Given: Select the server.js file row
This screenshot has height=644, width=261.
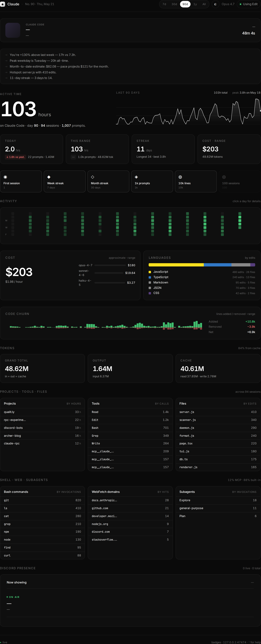Looking at the screenshot, I should click(x=218, y=412).
